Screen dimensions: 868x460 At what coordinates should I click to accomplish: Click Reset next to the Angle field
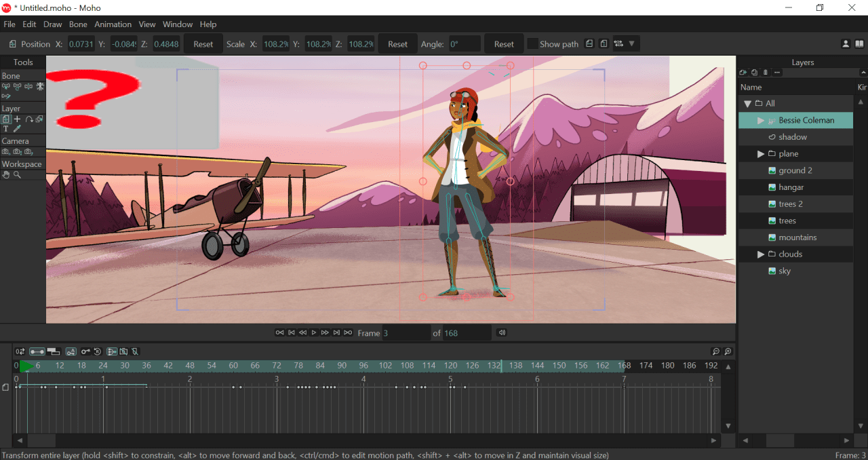[503, 43]
